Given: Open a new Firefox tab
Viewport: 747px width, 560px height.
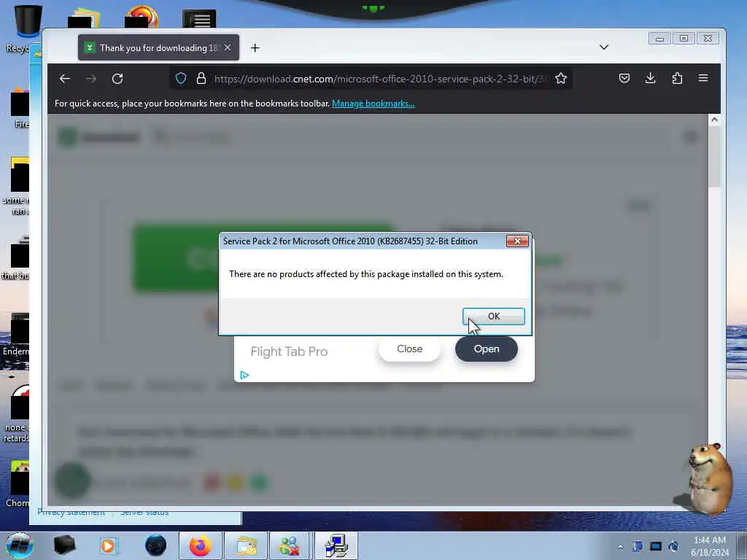Looking at the screenshot, I should pyautogui.click(x=255, y=47).
